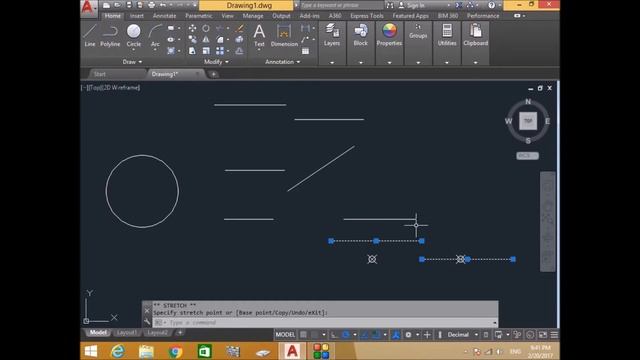Switch to the Parametric ribbon tab
This screenshot has height=360, width=640.
(199, 16)
